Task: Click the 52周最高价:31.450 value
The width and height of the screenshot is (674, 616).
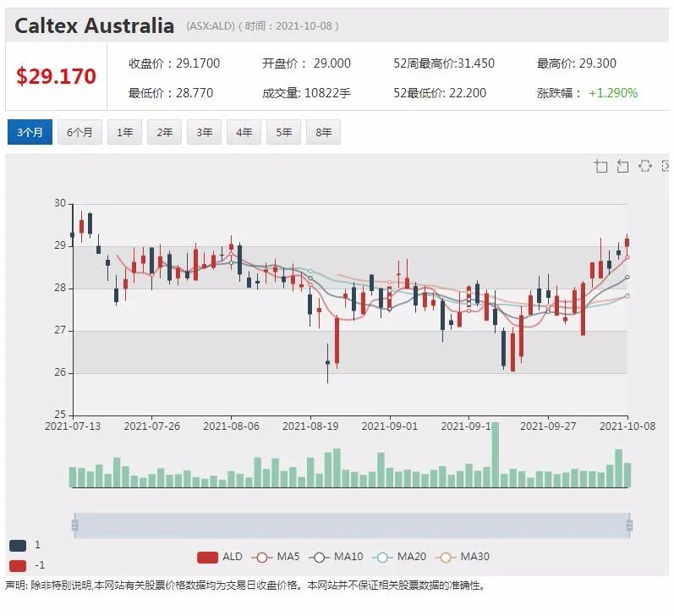Action: click(x=444, y=63)
